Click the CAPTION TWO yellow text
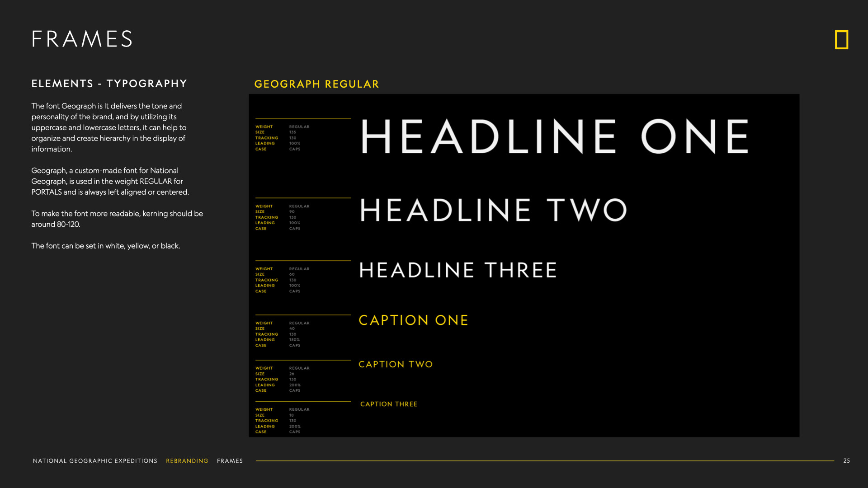This screenshot has height=488, width=868. [396, 364]
